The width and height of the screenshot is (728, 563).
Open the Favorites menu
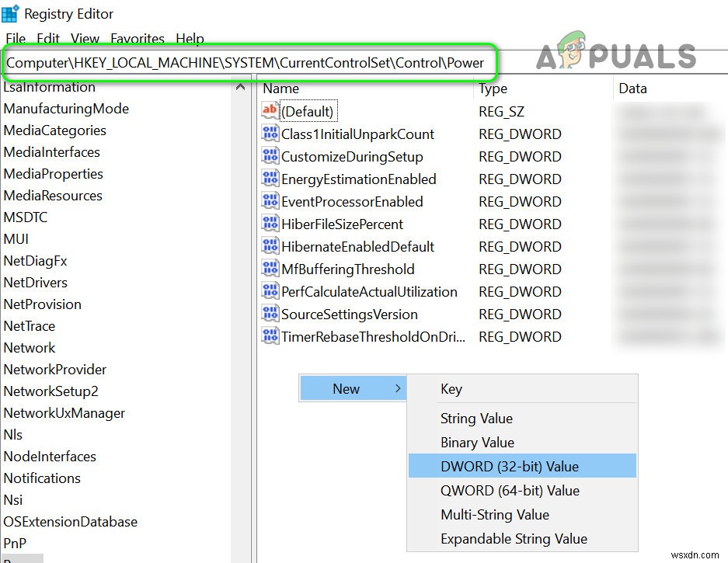point(138,38)
